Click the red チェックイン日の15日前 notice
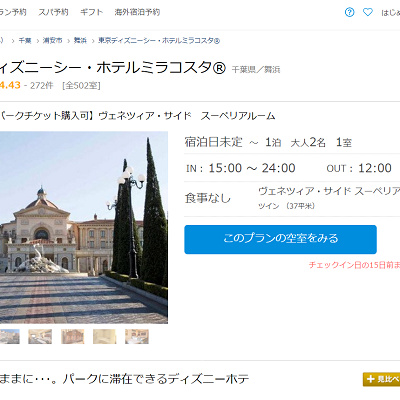 point(354,265)
